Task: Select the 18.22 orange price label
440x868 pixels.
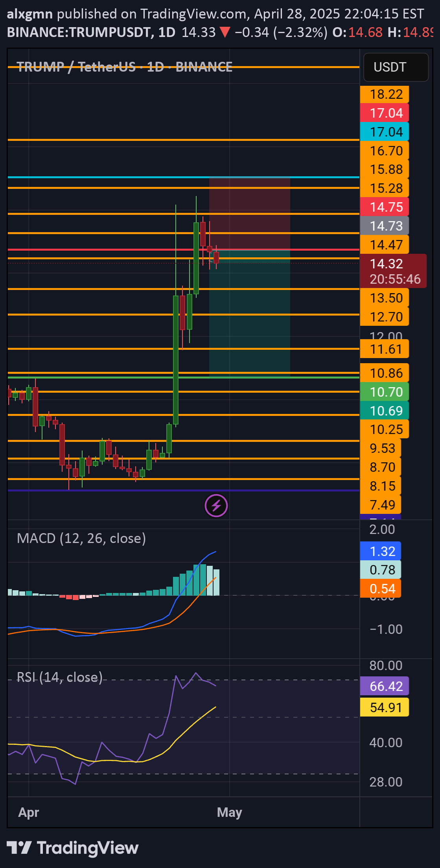Action: (x=385, y=94)
